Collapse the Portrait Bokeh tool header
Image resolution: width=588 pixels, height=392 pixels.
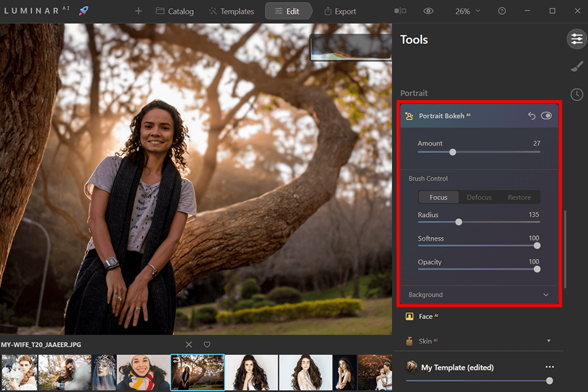479,116
